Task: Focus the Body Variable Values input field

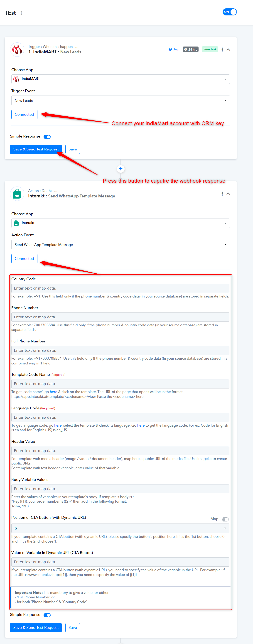Action: (120, 489)
